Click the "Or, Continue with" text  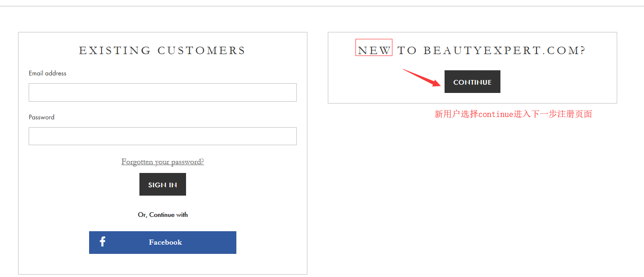click(x=163, y=215)
